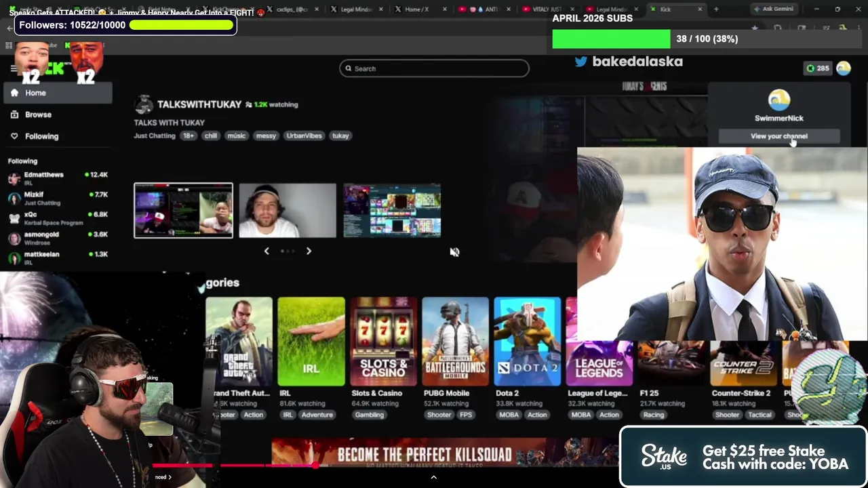Select the third featured stream thumbnail with game grid
The image size is (868, 488).
click(x=392, y=211)
